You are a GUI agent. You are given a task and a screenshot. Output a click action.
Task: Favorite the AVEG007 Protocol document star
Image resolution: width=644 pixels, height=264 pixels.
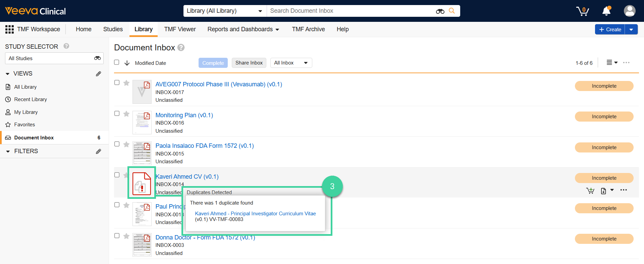coord(126,83)
